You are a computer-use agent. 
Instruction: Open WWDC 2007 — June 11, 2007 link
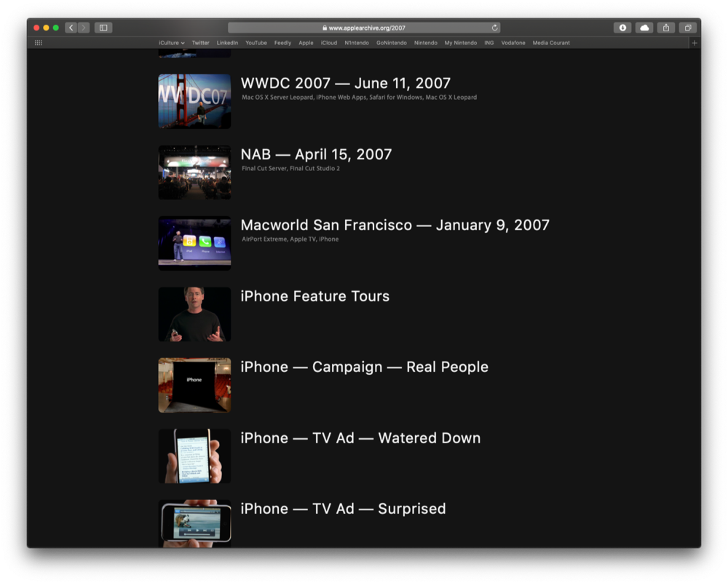[345, 83]
